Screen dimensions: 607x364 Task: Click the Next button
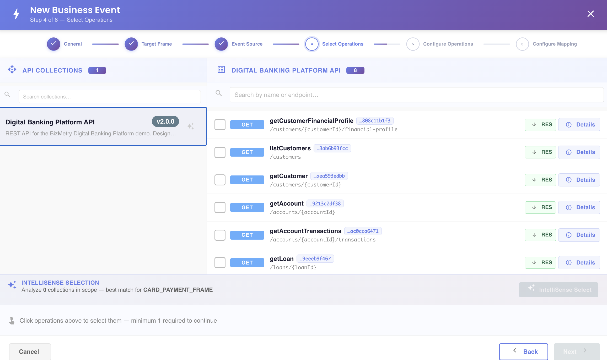[x=577, y=352]
